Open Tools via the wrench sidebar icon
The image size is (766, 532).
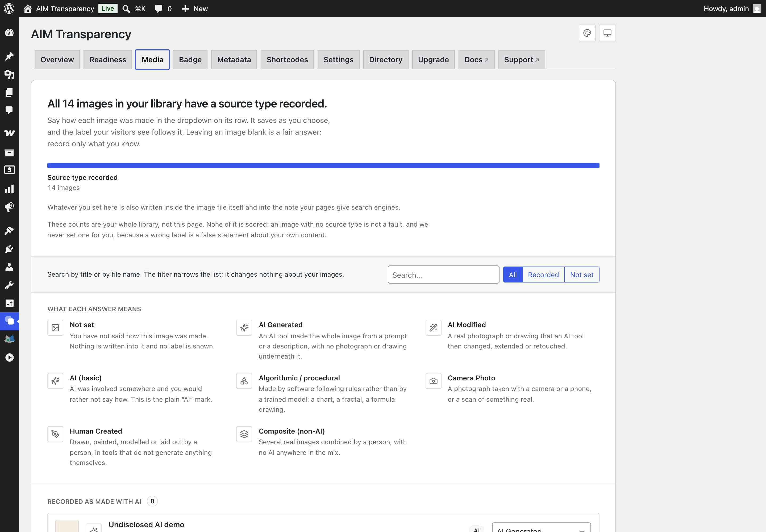[x=9, y=285]
